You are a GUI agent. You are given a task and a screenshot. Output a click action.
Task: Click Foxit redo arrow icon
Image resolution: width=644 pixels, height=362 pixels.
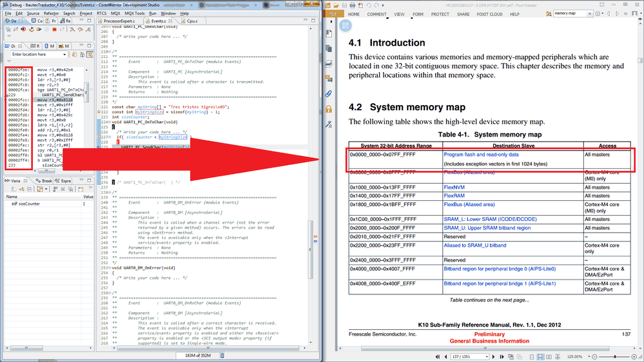point(376,5)
